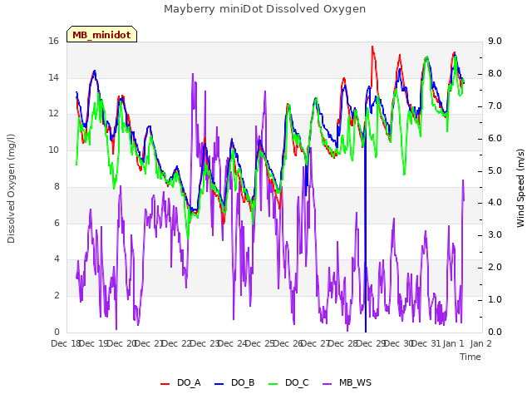Click the DO_B legend entry
532x399 pixels.
(x=234, y=383)
